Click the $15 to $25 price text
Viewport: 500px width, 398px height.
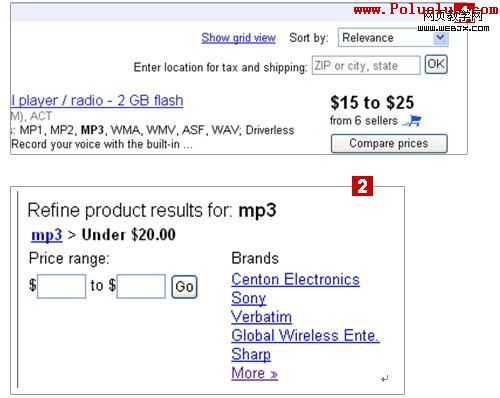coord(372,103)
